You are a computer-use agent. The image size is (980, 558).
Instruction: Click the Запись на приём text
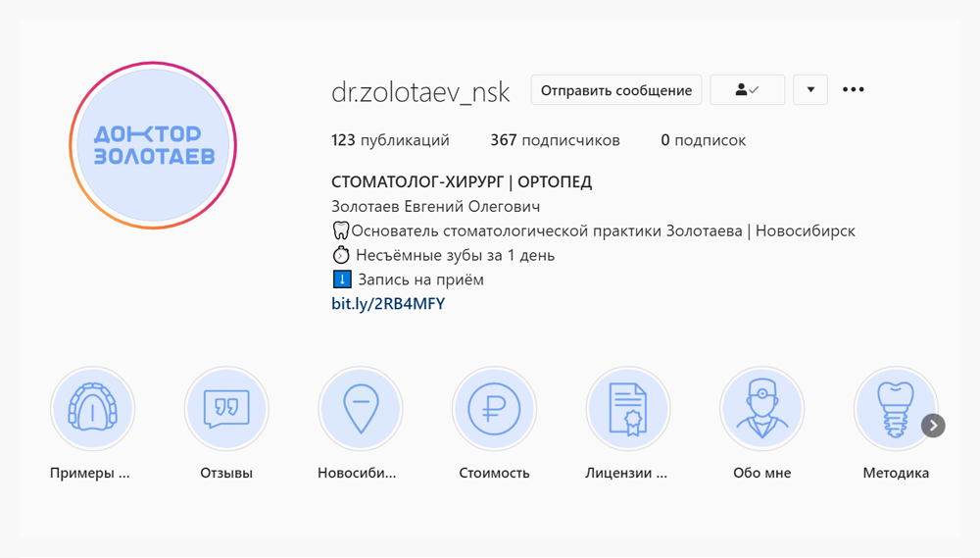pos(420,279)
